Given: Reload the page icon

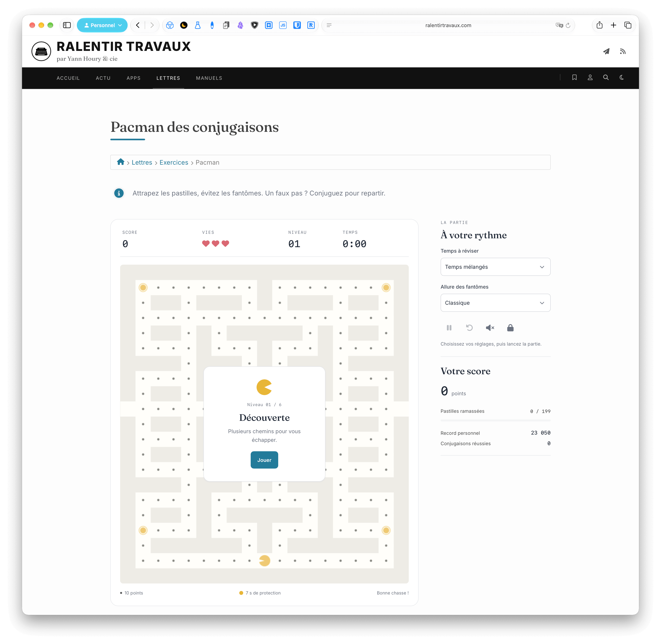Looking at the screenshot, I should [x=568, y=25].
